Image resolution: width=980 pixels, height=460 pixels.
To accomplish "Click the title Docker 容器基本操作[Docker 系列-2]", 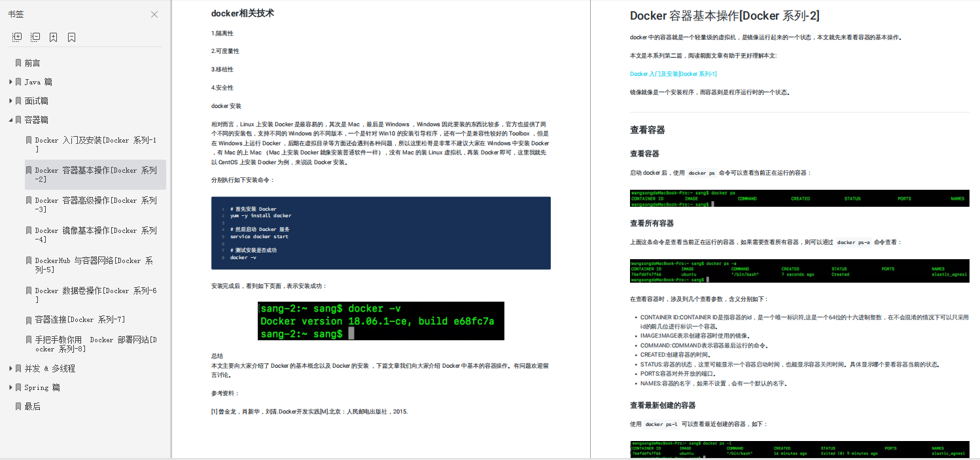I will tap(725, 16).
